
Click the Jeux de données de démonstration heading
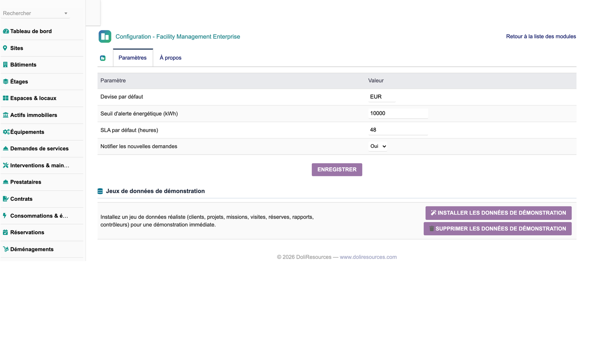pos(155,191)
